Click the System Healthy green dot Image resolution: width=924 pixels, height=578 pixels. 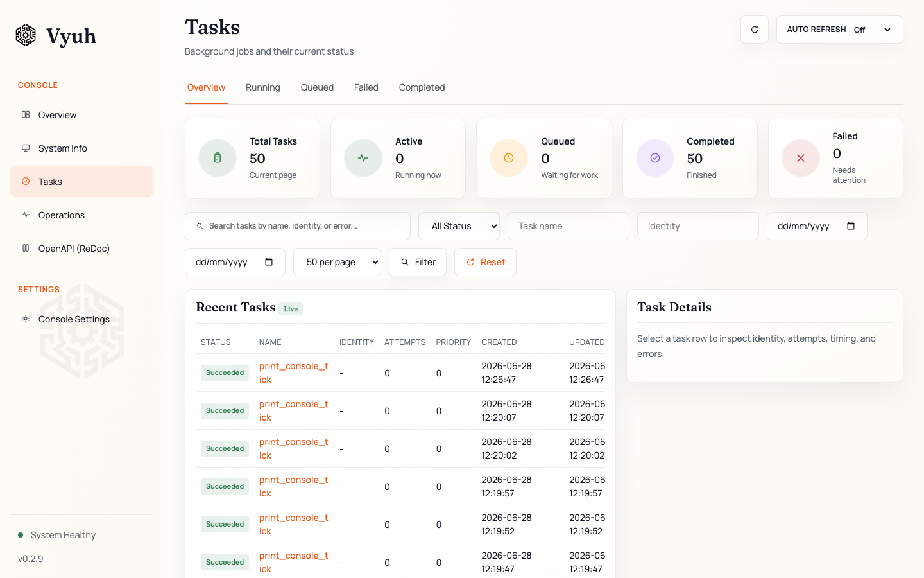(x=21, y=535)
